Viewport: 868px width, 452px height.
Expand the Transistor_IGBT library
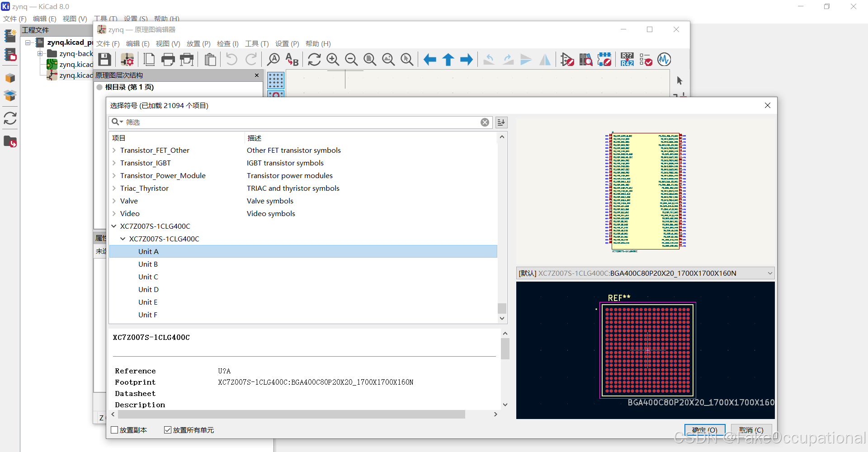114,163
